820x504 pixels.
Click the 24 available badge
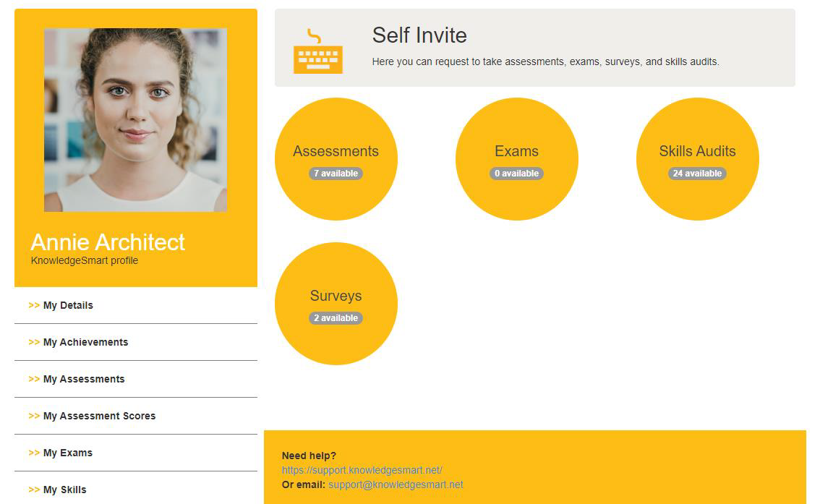697,174
